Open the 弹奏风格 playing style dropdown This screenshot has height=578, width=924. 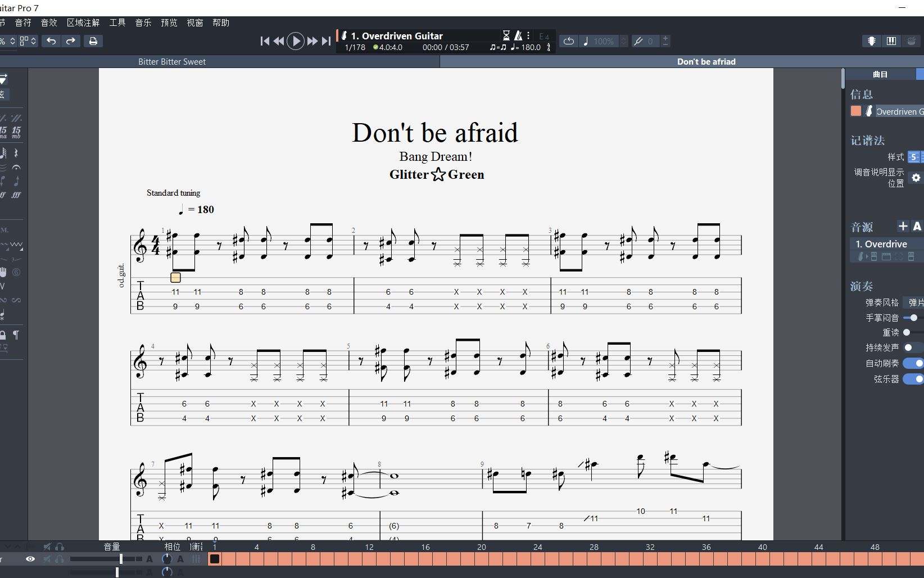pos(915,302)
